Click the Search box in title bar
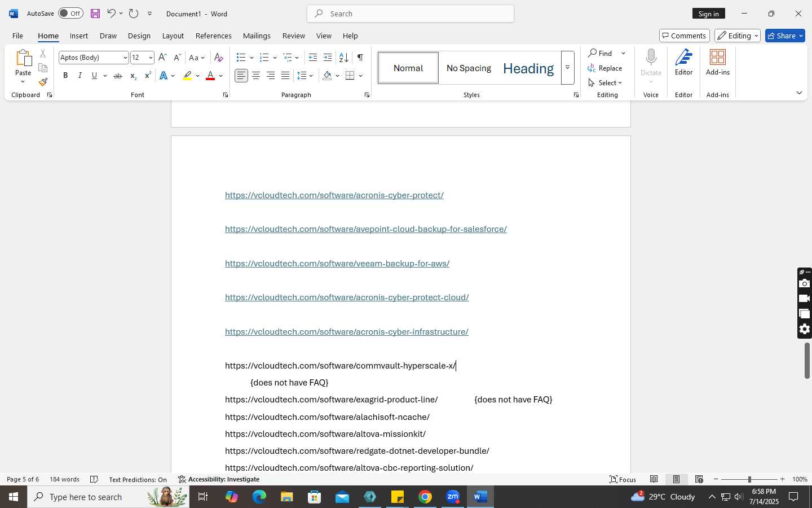Screen dimensions: 812x508 [x=411, y=14]
